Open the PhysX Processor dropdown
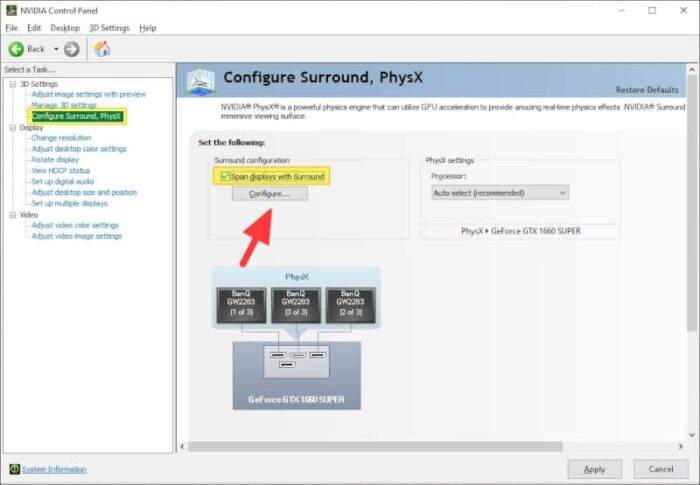The image size is (700, 485). (x=500, y=193)
